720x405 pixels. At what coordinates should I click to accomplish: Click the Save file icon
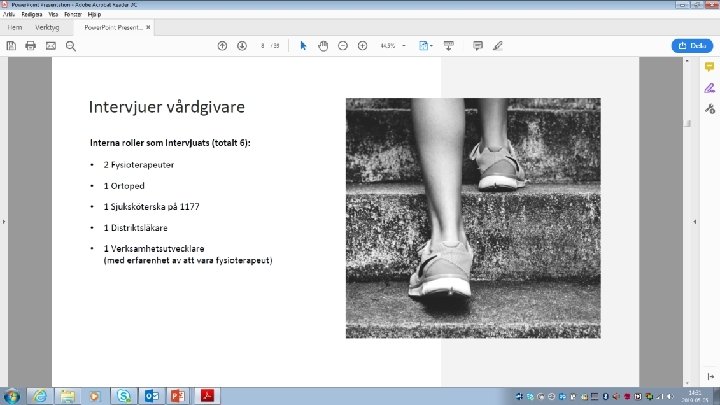coord(11,46)
